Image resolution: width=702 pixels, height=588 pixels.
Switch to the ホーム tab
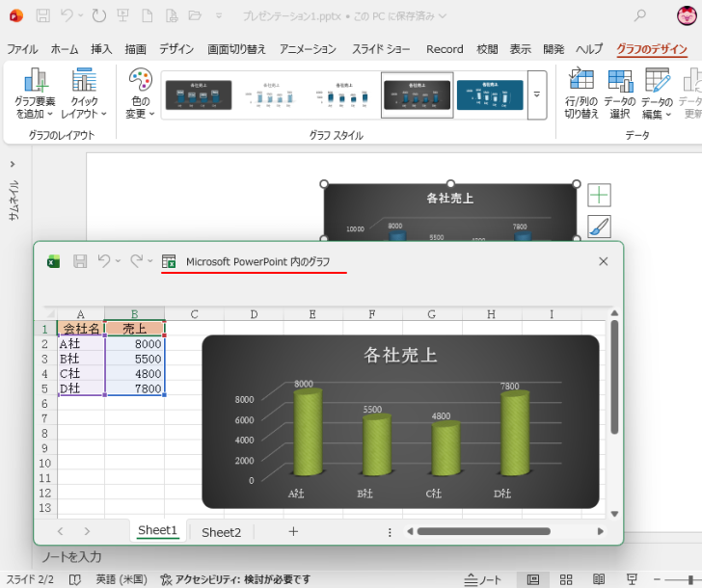pos(65,49)
